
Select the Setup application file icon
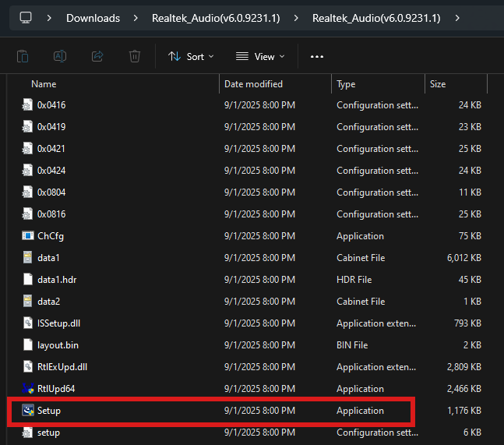click(x=28, y=410)
